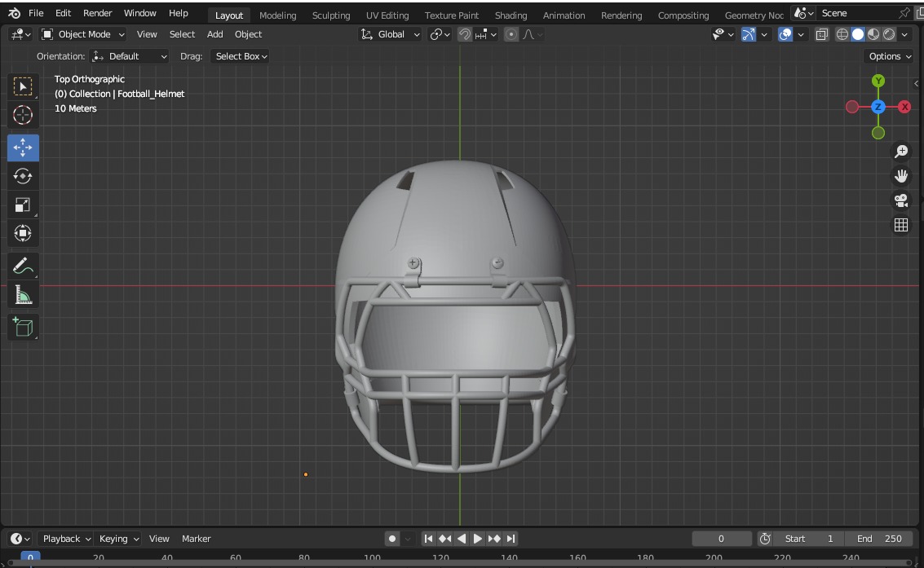
Task: Select the Select Box tool icon
Action: [23, 86]
